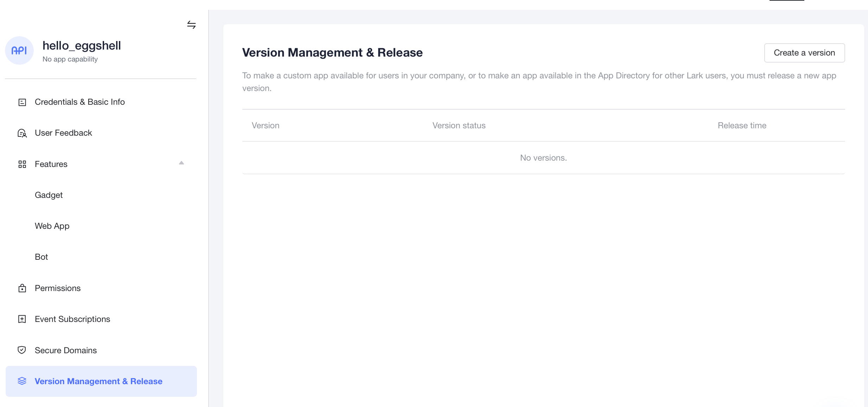Open the Web App feature page
Viewport: 868px width, 407px height.
point(52,226)
